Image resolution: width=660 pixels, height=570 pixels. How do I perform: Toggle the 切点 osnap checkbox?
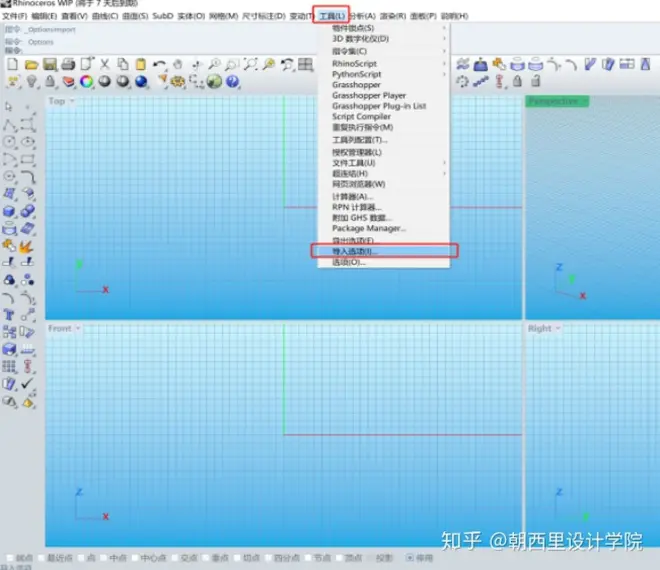pos(237,558)
